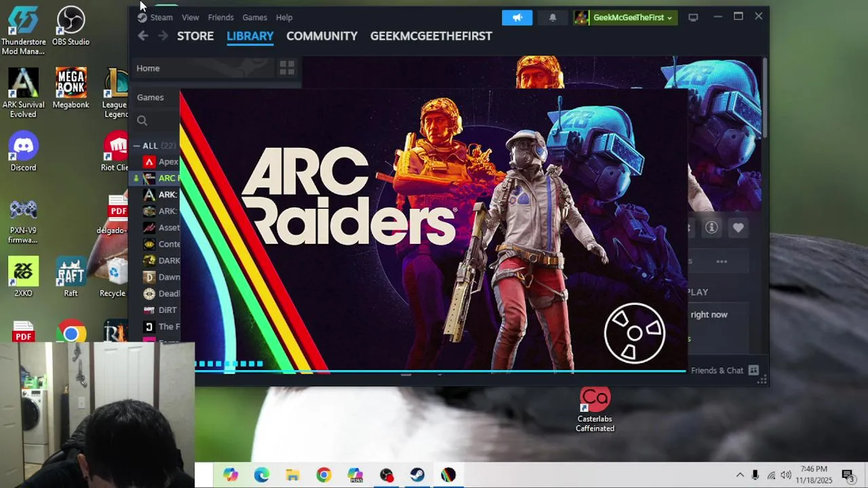
Task: Open Steam from the taskbar
Action: click(417, 475)
